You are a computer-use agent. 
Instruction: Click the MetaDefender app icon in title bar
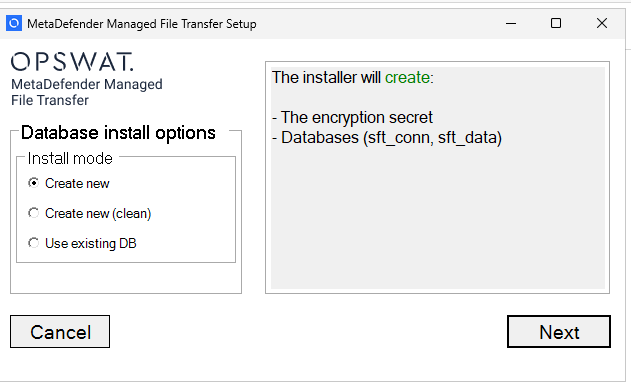click(x=14, y=23)
